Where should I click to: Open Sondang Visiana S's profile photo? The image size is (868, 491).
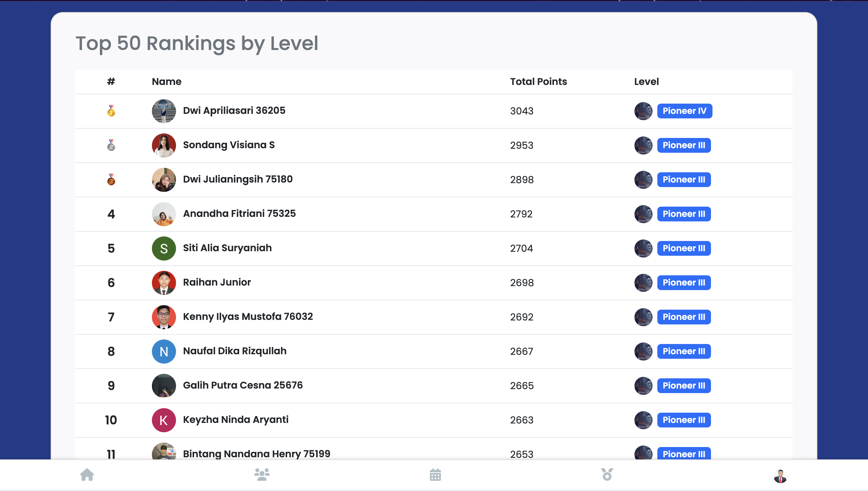click(164, 145)
